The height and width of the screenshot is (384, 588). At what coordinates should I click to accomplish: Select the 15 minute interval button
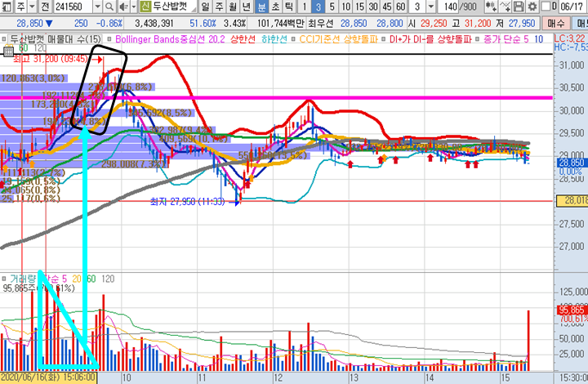click(x=359, y=7)
